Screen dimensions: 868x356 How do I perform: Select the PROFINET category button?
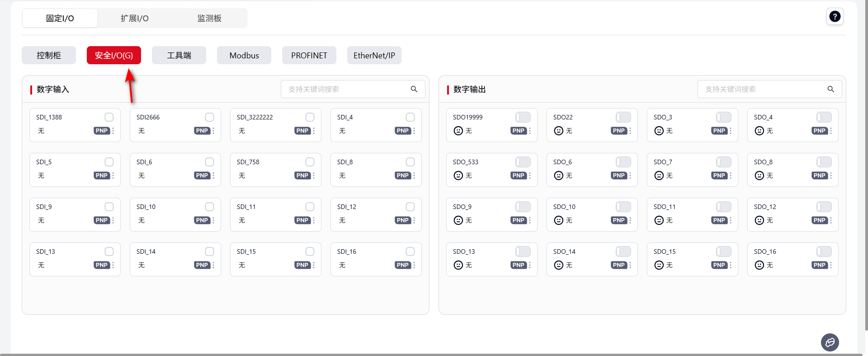309,55
